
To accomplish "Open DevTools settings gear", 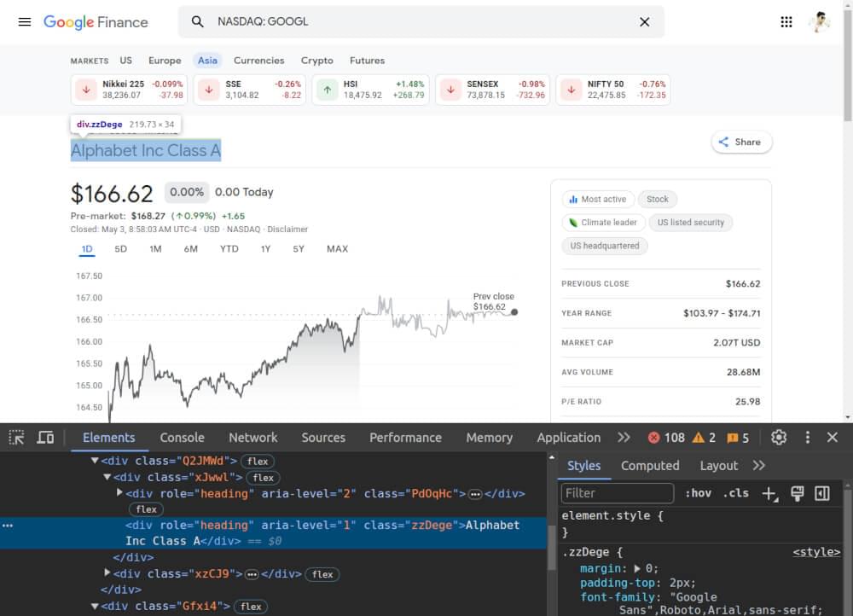I will click(x=778, y=437).
